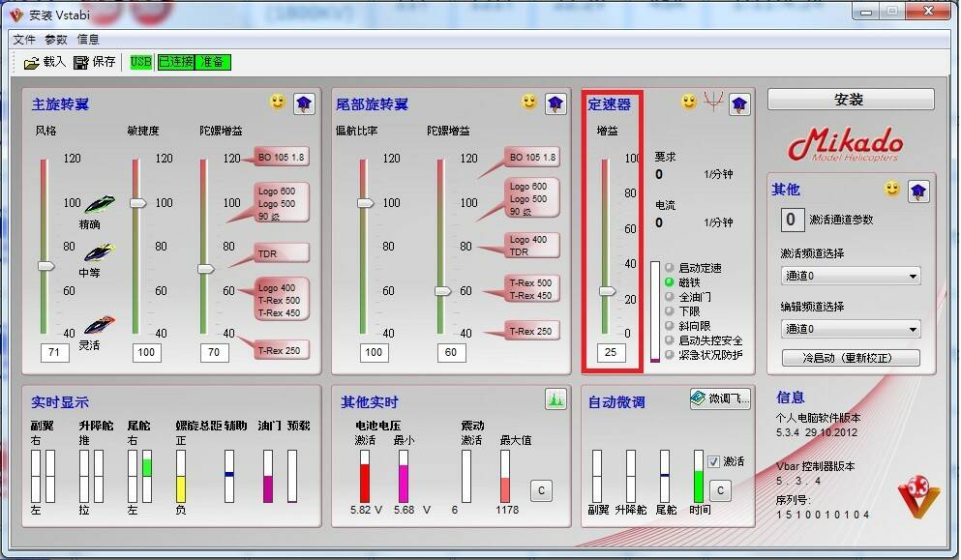Screen dimensions: 961x560
Task: Pick the BO 105 1.8 tail gyro preset
Action: [x=531, y=157]
